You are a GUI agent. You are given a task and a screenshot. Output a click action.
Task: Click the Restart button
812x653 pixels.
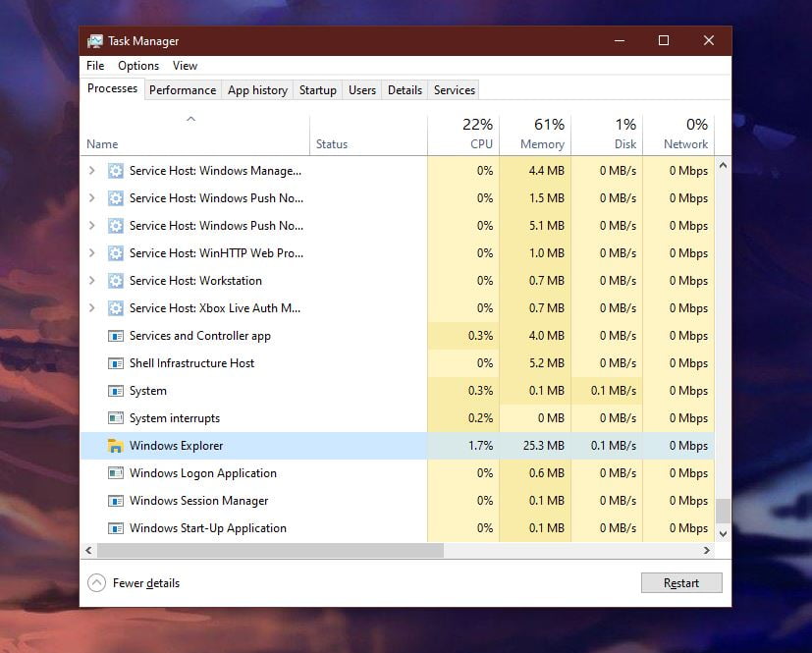[681, 583]
